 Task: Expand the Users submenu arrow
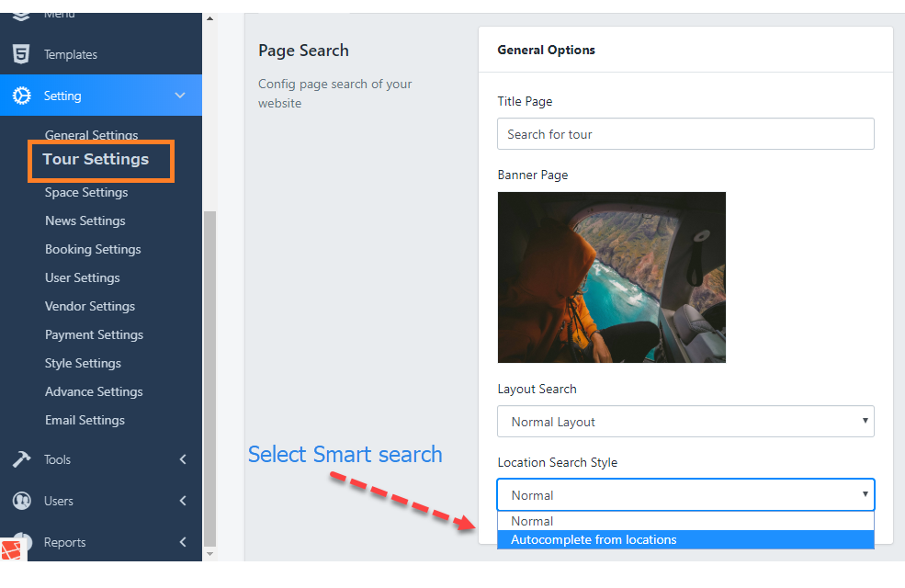182,501
